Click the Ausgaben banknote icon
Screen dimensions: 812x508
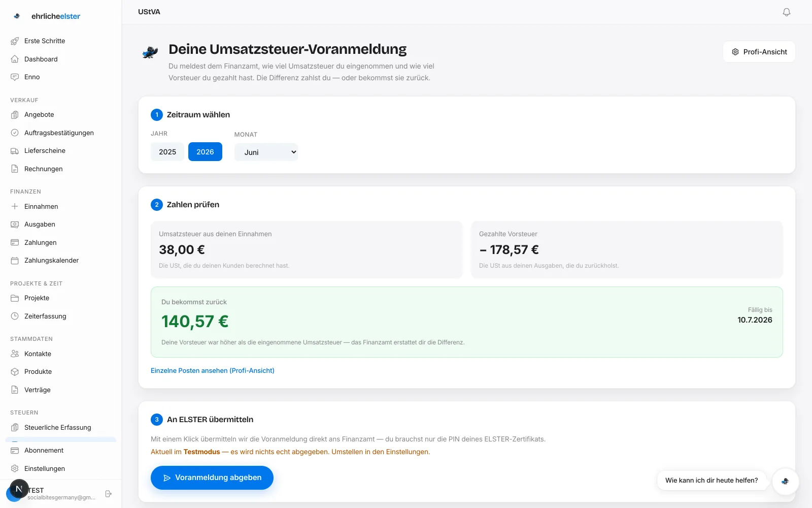click(15, 225)
